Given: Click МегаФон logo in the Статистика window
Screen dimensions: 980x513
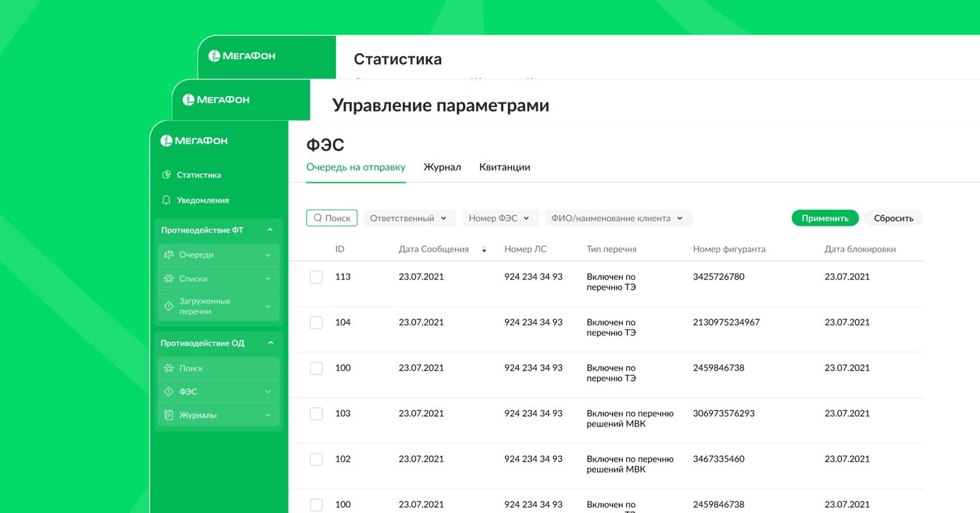Looking at the screenshot, I should 242,56.
